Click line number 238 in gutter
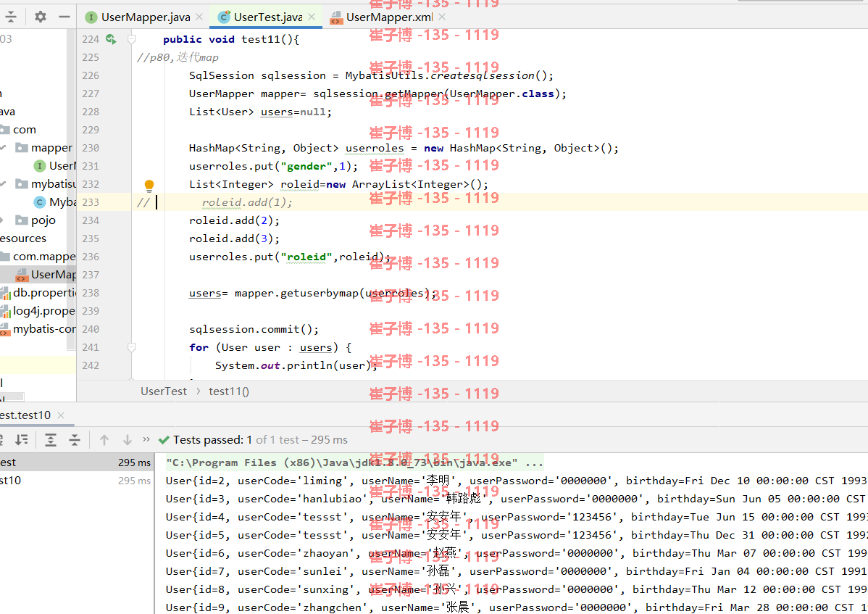Image resolution: width=868 pixels, height=614 pixels. [x=91, y=293]
